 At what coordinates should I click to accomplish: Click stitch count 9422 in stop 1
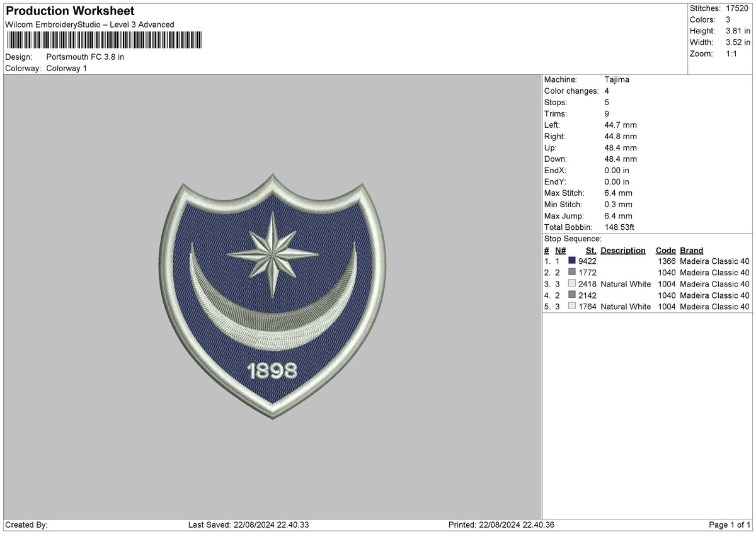587,261
